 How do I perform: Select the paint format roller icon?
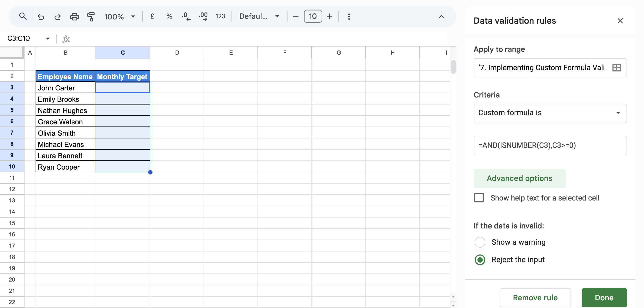pyautogui.click(x=91, y=16)
